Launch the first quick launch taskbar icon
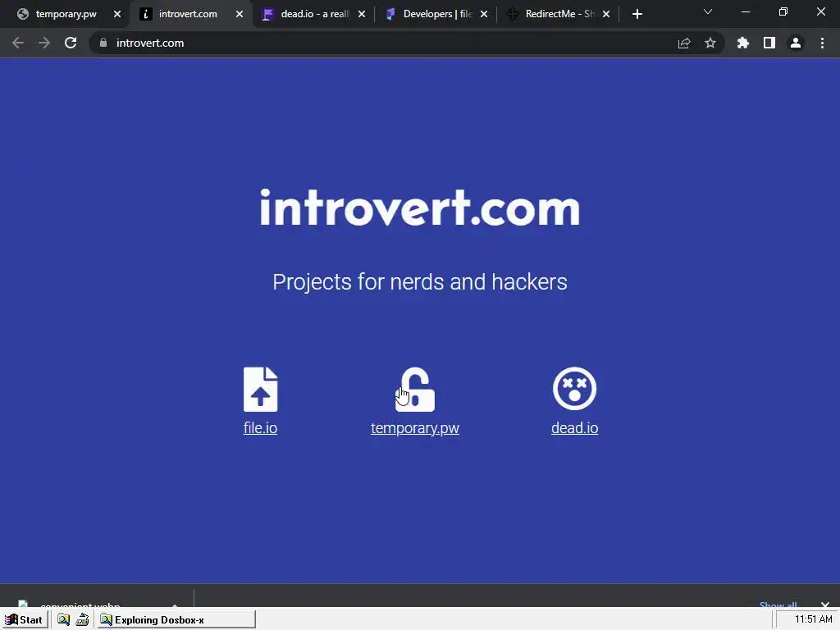This screenshot has height=630, width=840. click(64, 620)
